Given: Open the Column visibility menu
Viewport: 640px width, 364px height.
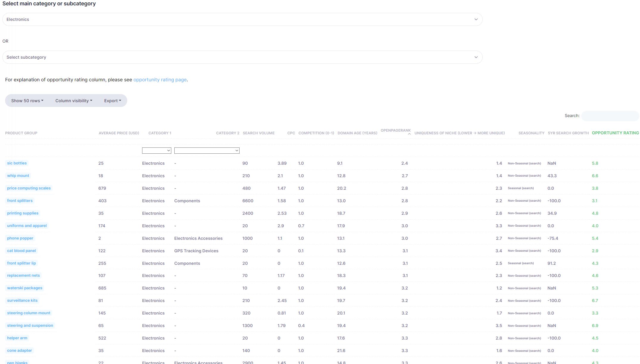Looking at the screenshot, I should click(74, 101).
